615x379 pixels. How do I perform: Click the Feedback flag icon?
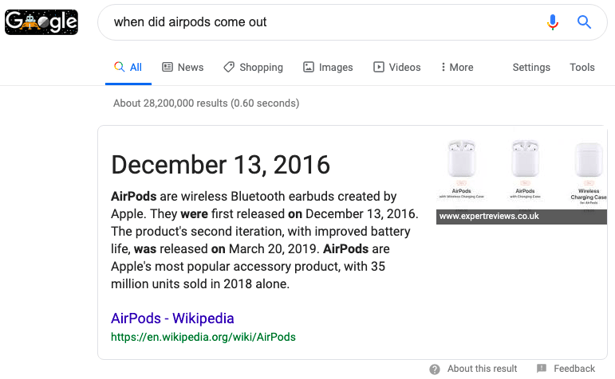542,368
